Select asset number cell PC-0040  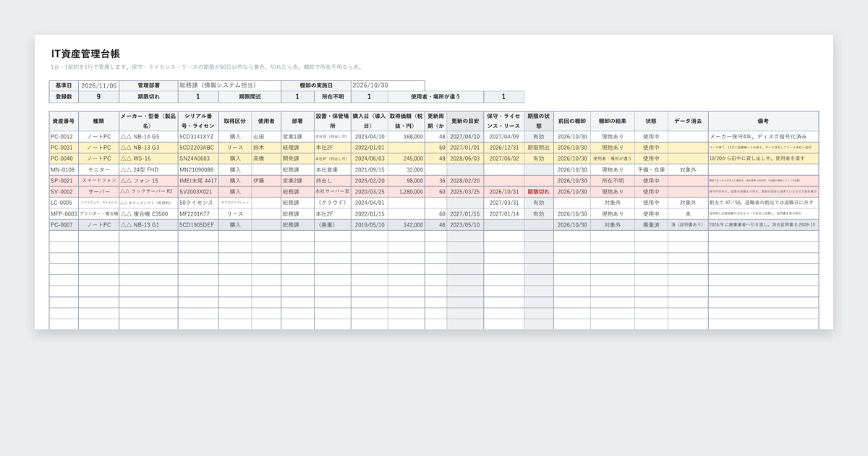pyautogui.click(x=64, y=159)
